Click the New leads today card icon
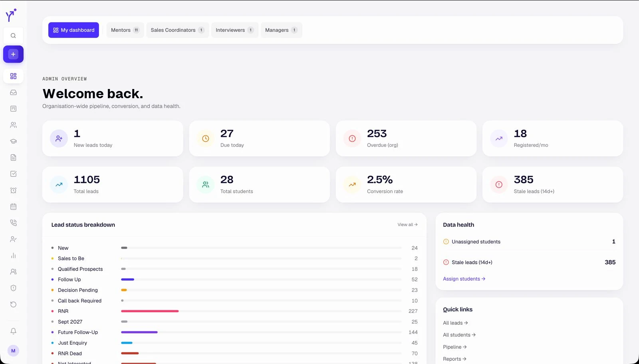639x364 pixels. coord(59,138)
